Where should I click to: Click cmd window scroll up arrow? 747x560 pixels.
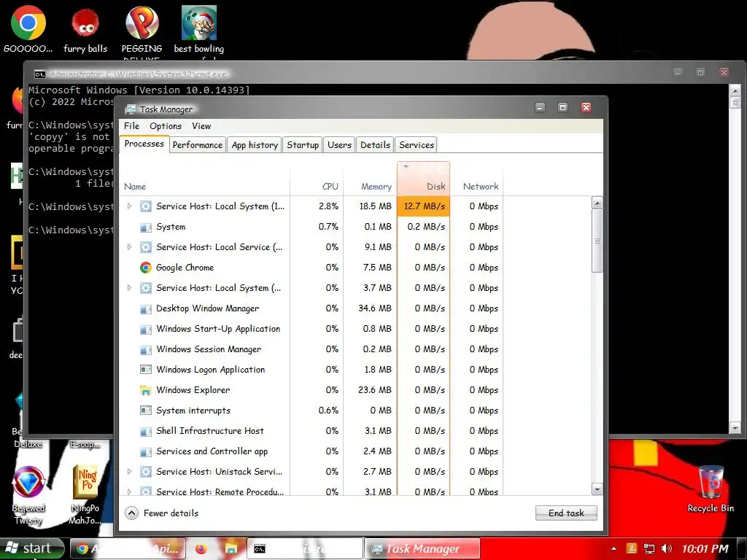click(x=735, y=90)
